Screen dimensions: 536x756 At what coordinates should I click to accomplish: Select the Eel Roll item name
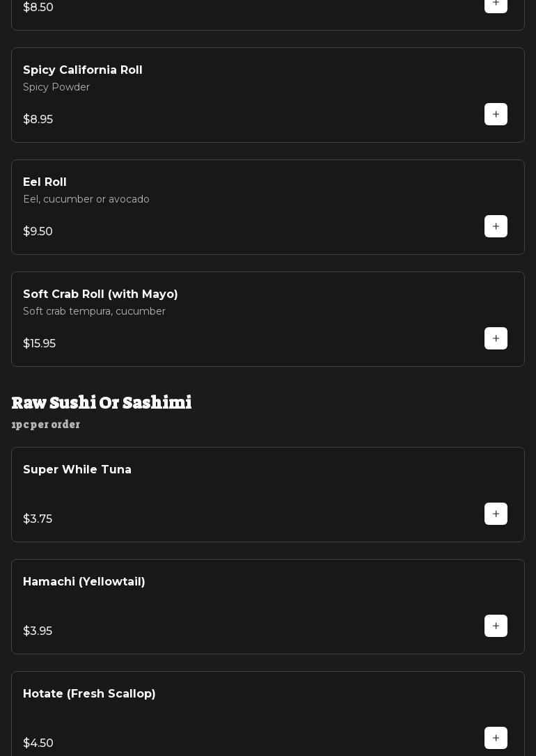(45, 182)
